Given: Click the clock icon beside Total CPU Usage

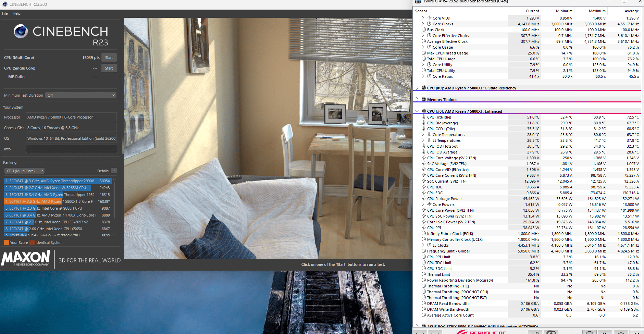Looking at the screenshot, I should click(424, 59).
